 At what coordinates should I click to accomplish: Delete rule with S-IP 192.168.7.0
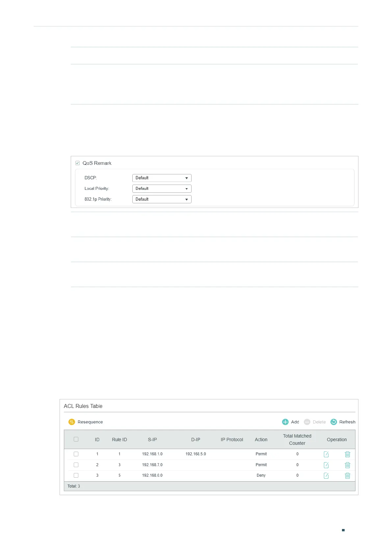[x=348, y=465]
